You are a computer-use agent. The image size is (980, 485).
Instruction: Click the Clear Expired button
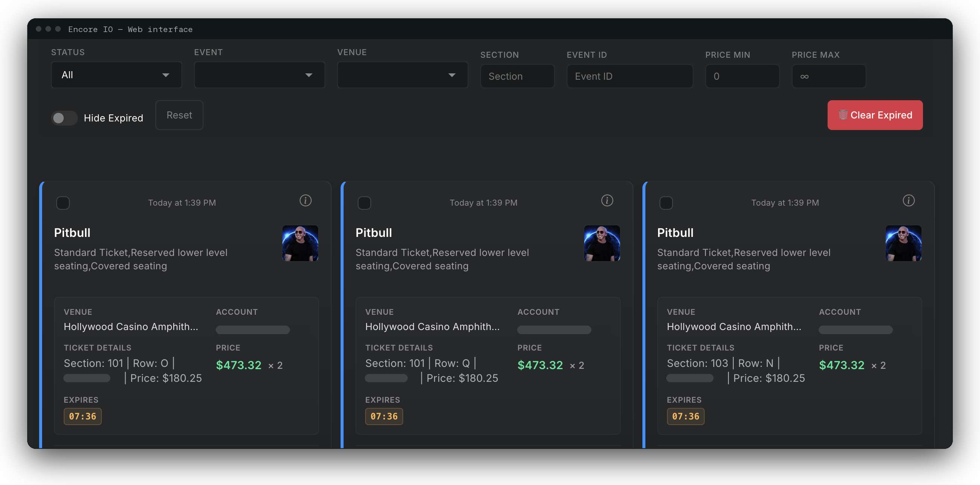[875, 115]
